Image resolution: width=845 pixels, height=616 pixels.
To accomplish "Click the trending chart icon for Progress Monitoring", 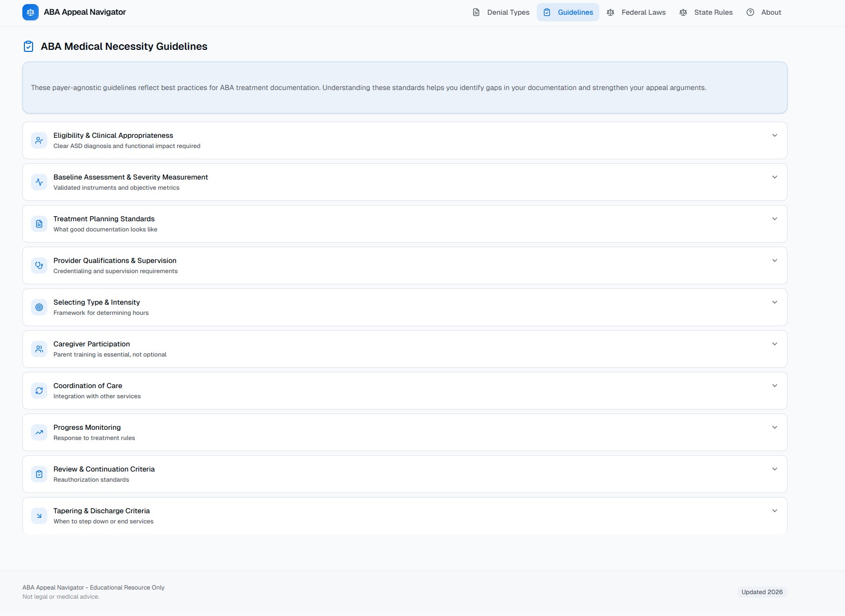I will click(39, 432).
